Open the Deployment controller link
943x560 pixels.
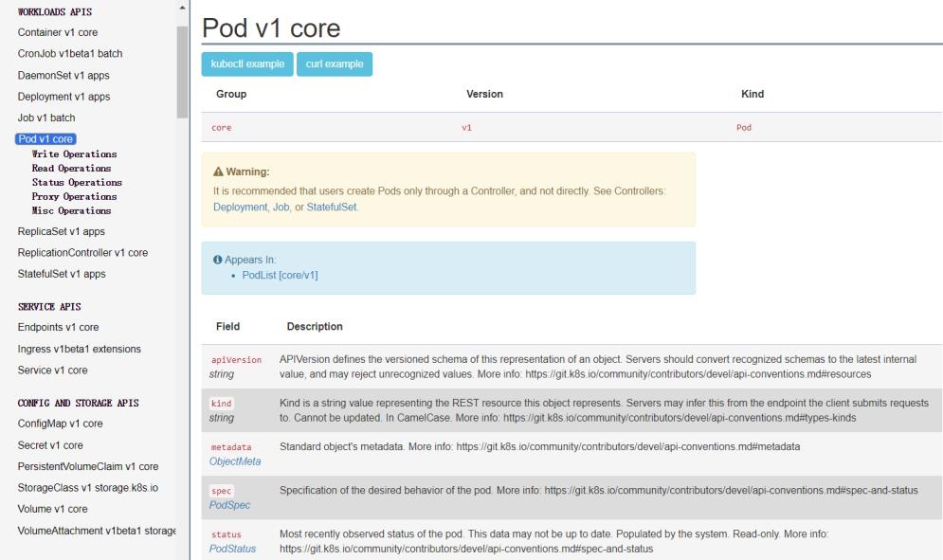point(240,207)
